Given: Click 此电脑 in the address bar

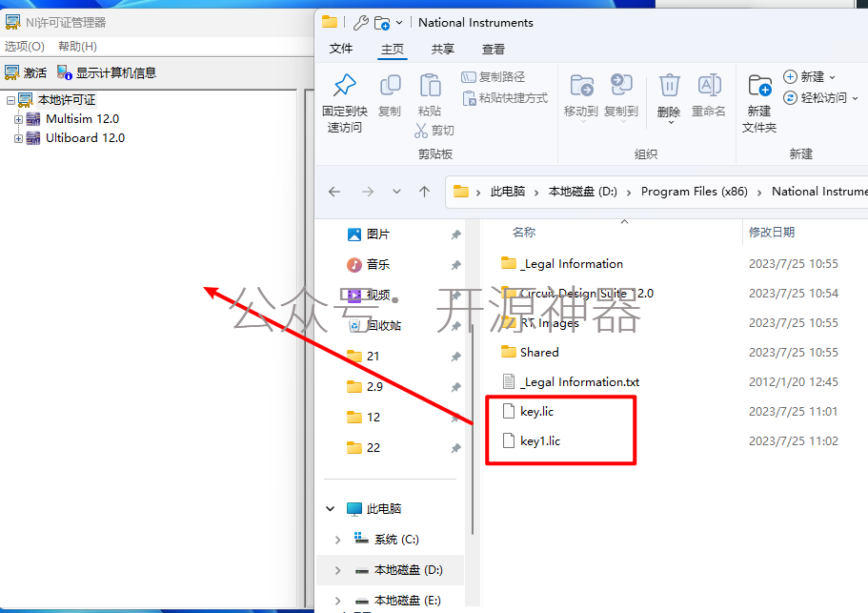Looking at the screenshot, I should point(508,192).
